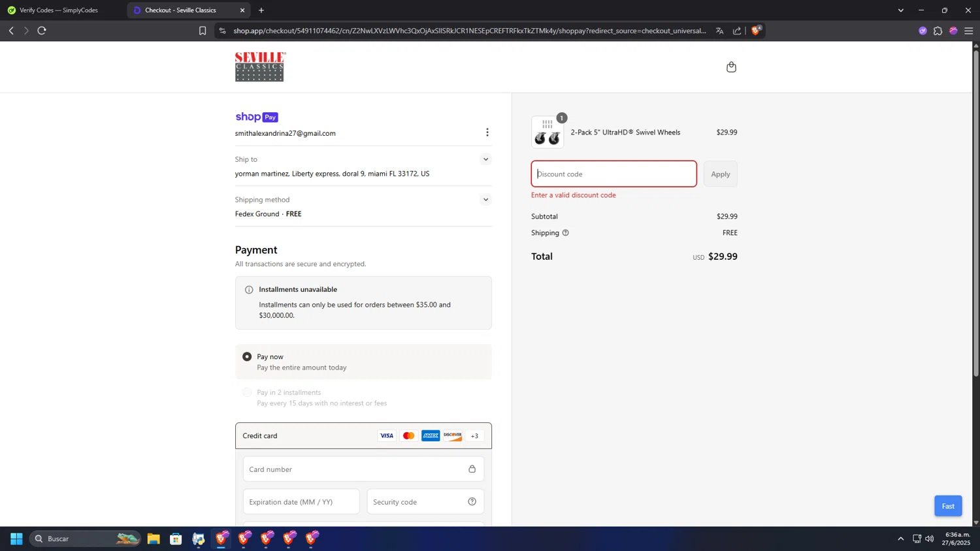Select the Pay in 2 installments radio option
Viewport: 980px width, 551px height.
[247, 392]
